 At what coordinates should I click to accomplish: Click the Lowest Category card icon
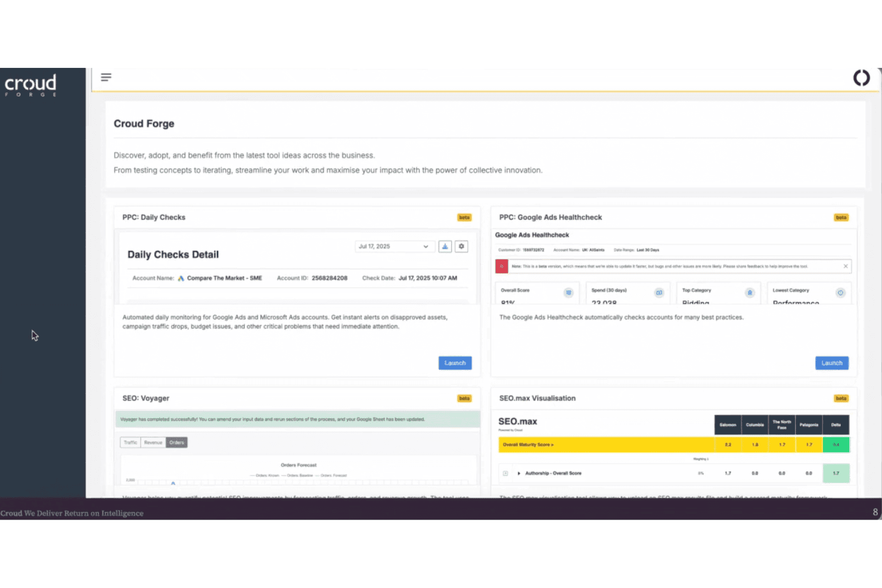(840, 293)
